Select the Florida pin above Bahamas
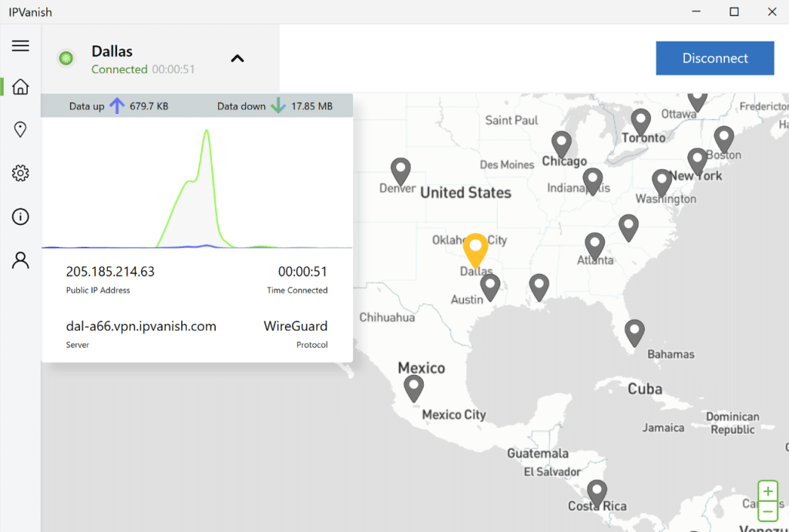Viewport: 789px width, 532px height. [635, 333]
